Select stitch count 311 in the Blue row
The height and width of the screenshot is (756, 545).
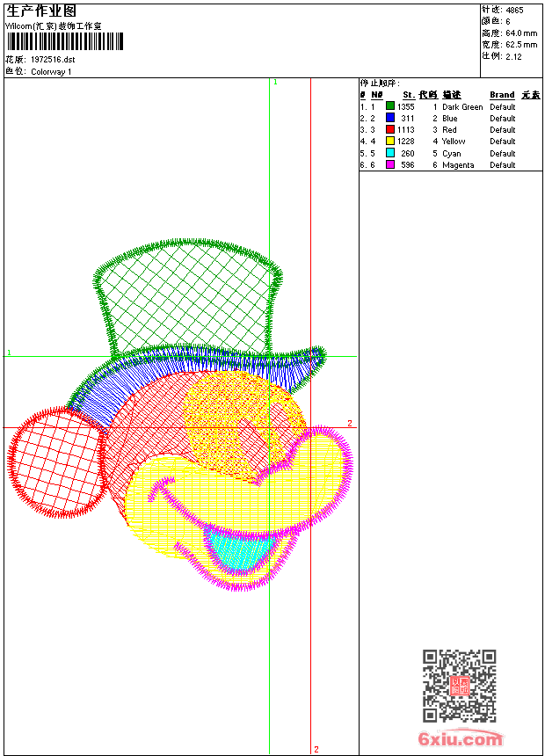tap(408, 118)
